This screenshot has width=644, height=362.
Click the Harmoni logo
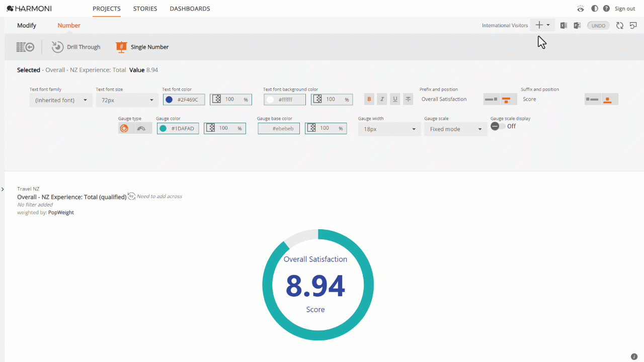[x=29, y=9]
